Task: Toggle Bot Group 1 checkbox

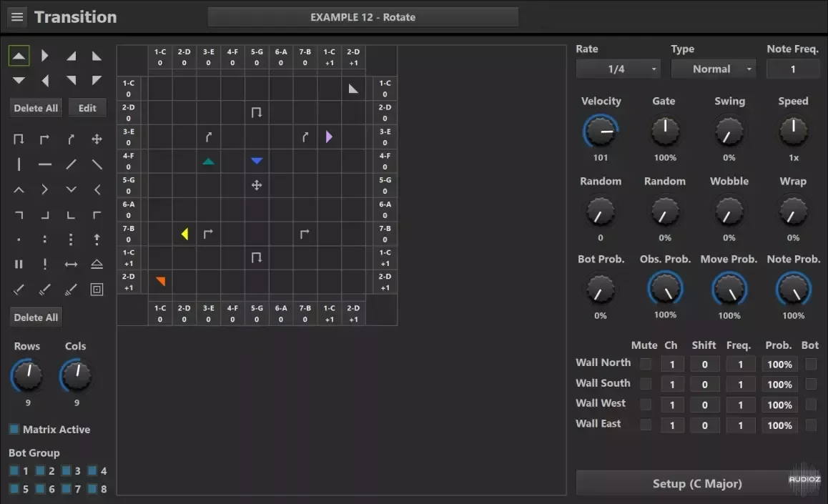Action: [x=14, y=470]
